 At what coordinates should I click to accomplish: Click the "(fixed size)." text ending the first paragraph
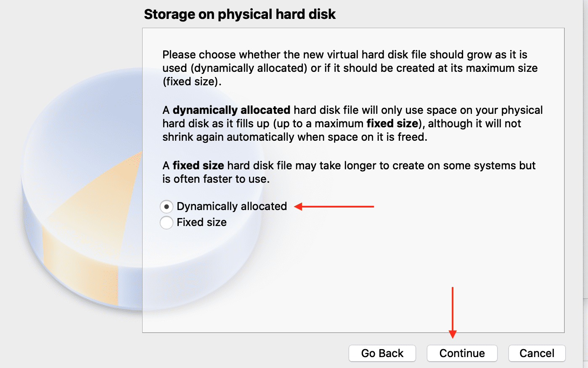[x=192, y=81]
